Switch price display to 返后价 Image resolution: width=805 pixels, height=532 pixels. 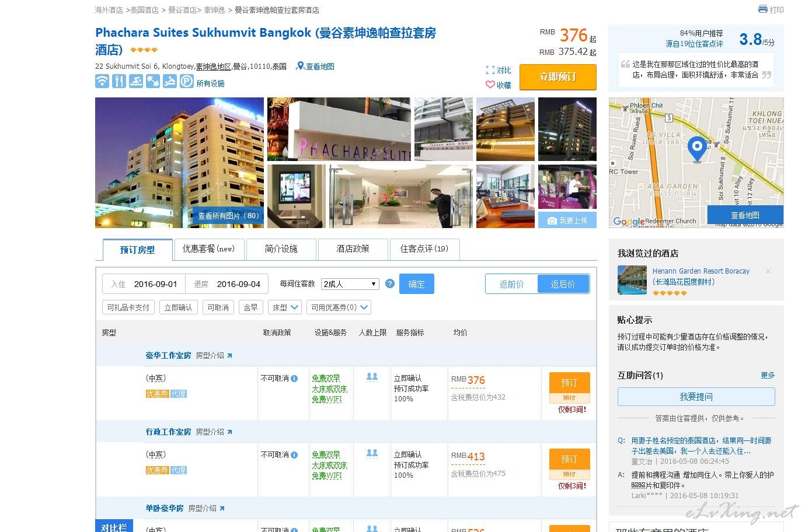click(x=563, y=284)
